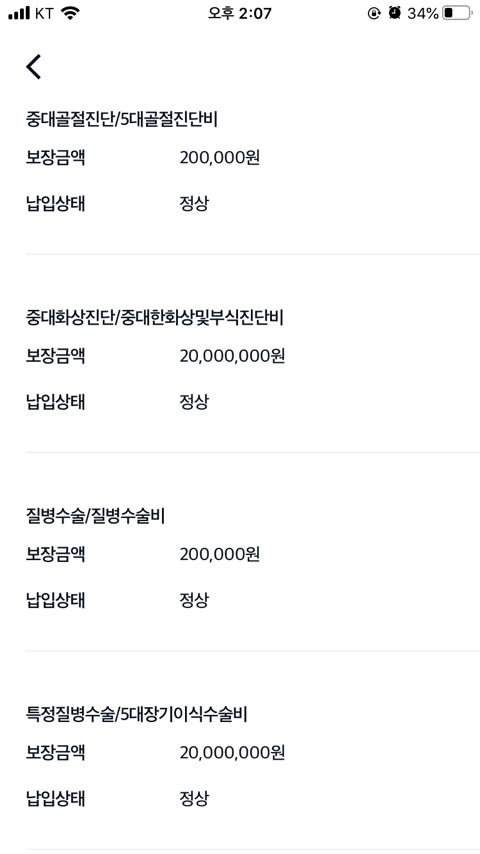Tap 20,000,000원 amount under 중대화상진단
The width and height of the screenshot is (480, 854).
[233, 356]
